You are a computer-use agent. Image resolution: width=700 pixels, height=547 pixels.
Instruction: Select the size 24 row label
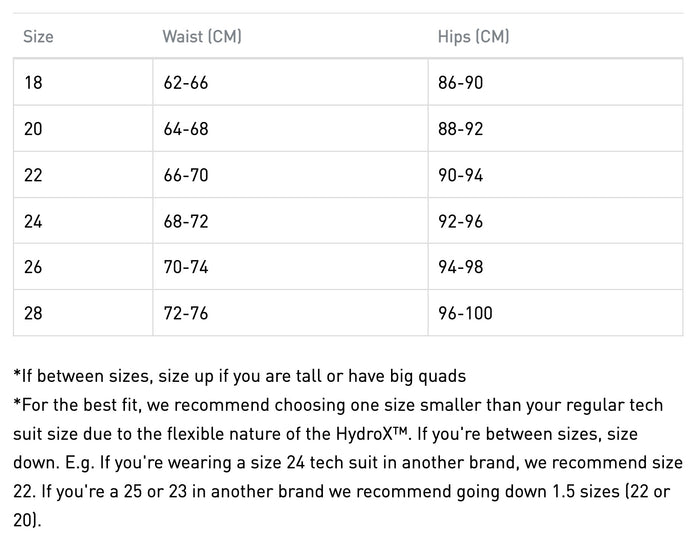coord(34,221)
